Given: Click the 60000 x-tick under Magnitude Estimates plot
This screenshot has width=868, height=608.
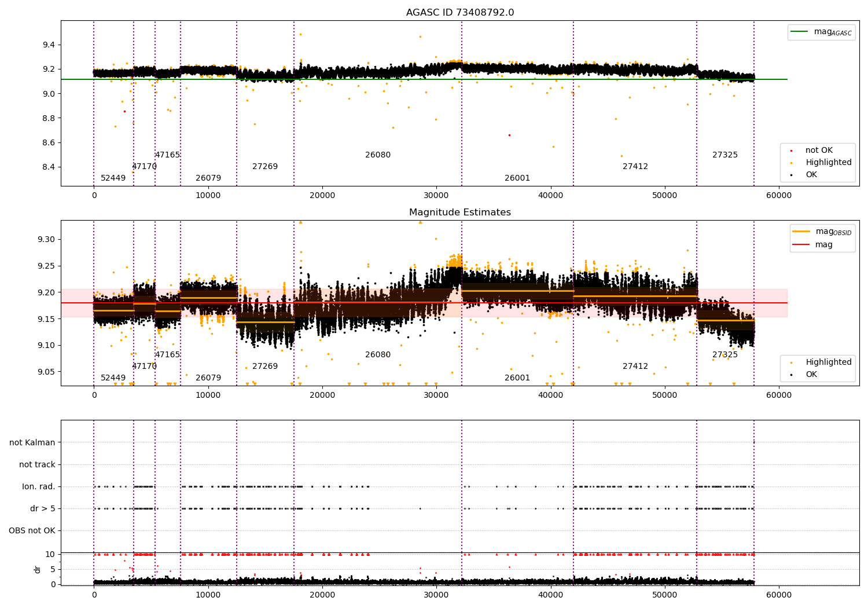Looking at the screenshot, I should point(779,395).
